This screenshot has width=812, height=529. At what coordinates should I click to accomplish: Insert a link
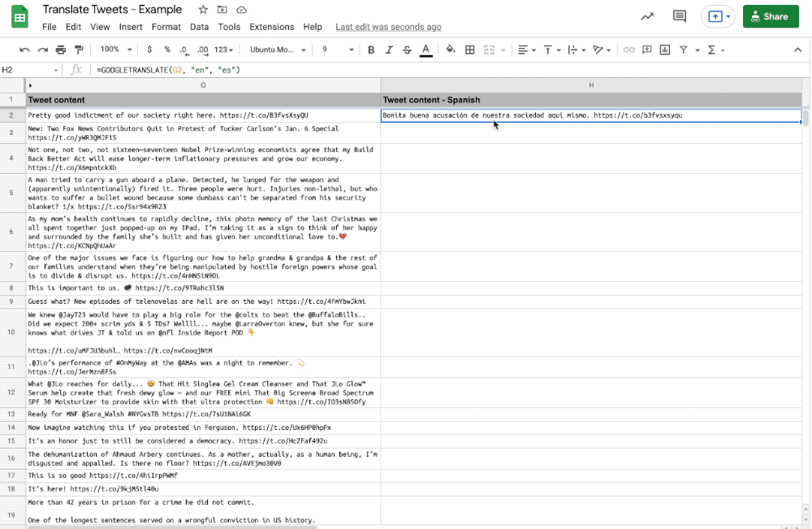pos(628,50)
